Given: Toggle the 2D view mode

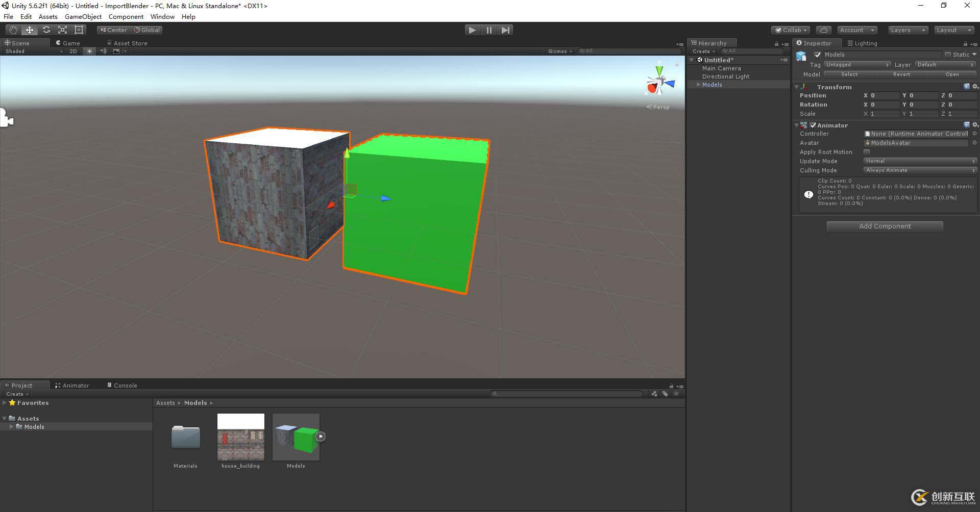Looking at the screenshot, I should [x=73, y=51].
